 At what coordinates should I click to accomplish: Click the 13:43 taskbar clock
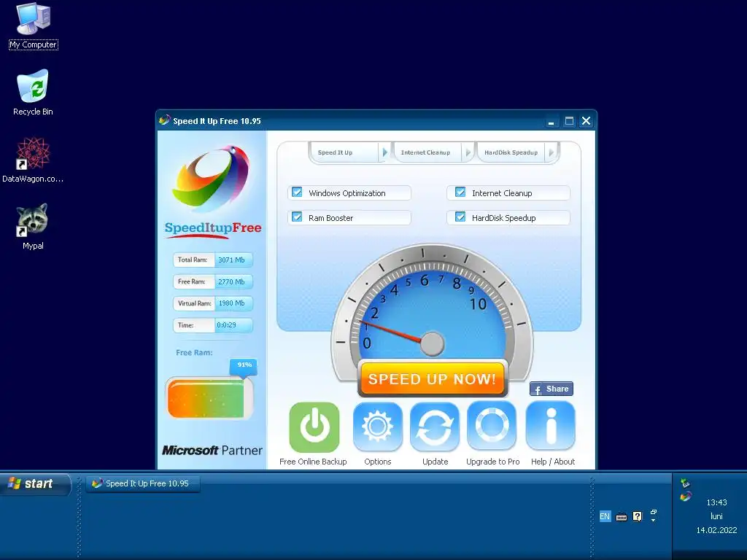(716, 502)
